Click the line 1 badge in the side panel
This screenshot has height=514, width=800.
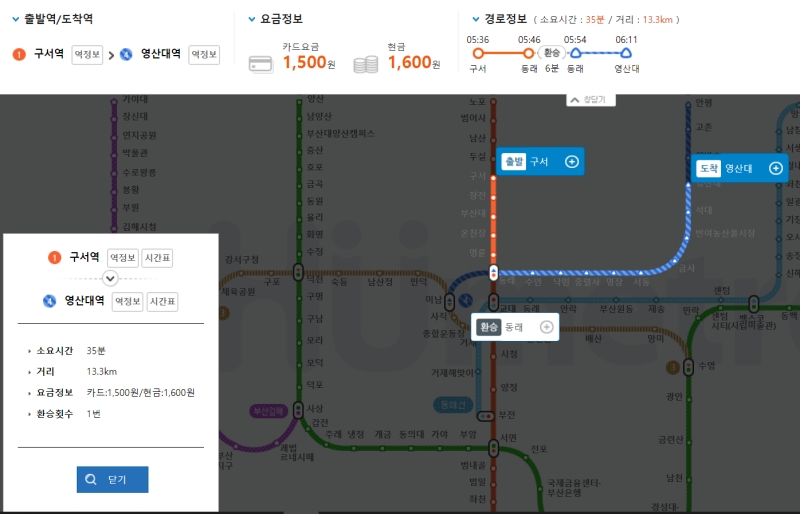point(55,258)
